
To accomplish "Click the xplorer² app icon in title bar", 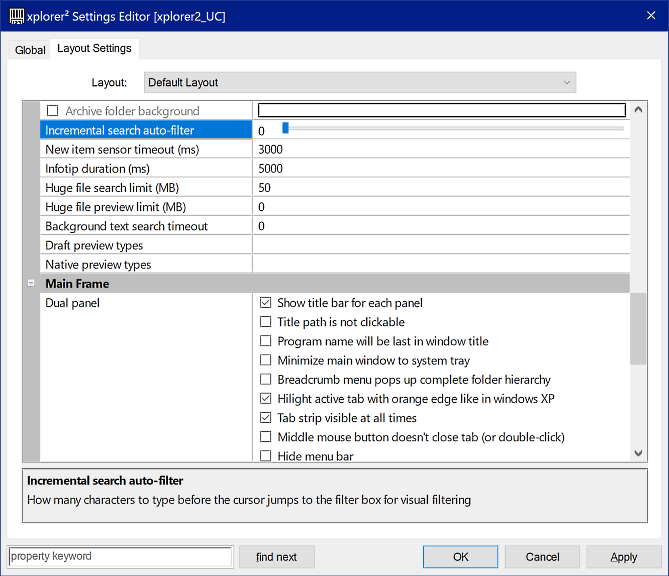I will (17, 16).
